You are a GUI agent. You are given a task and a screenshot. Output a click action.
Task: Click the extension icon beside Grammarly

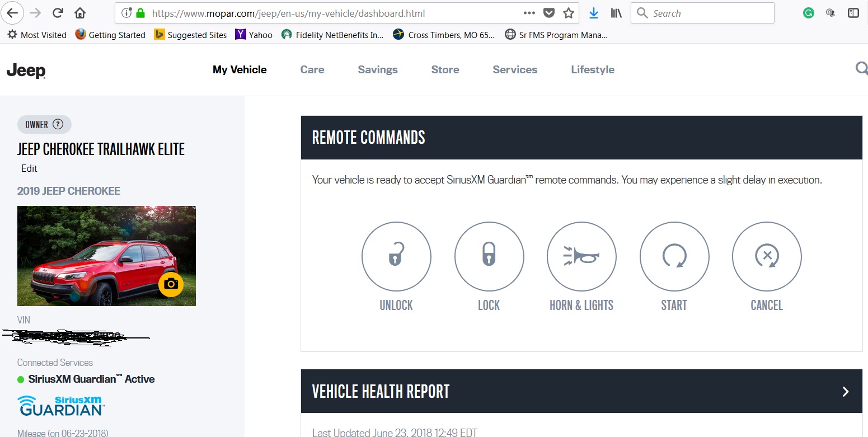tap(831, 13)
